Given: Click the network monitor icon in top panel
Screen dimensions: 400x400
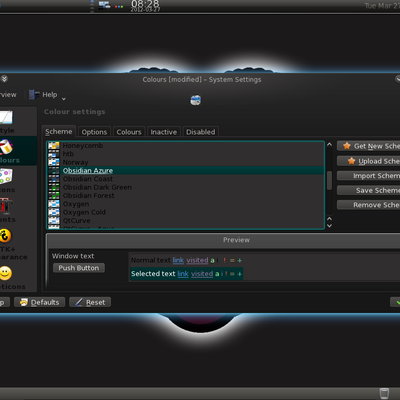Looking at the screenshot, I should [x=104, y=5].
